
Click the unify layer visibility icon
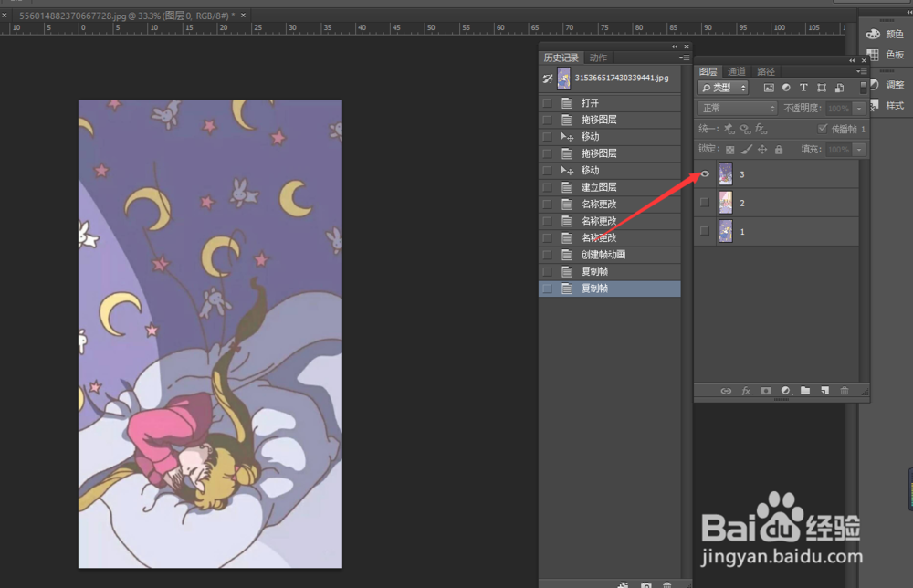pos(745,129)
